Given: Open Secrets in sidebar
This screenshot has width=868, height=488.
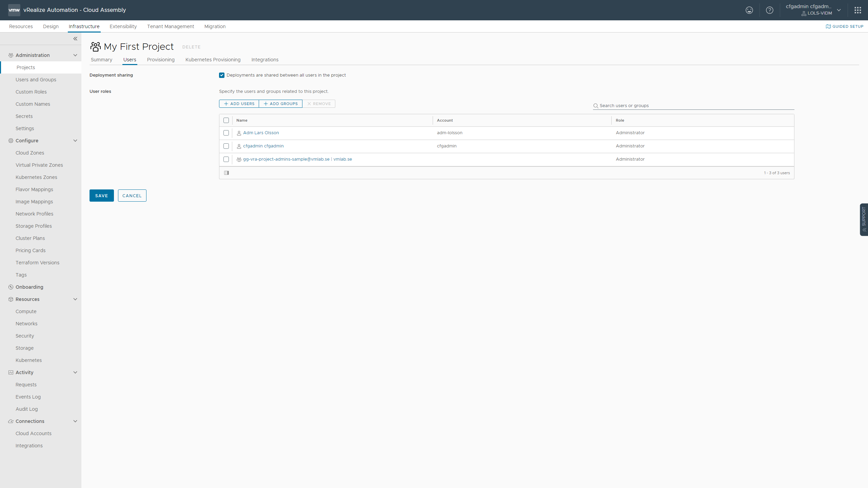Looking at the screenshot, I should 24,116.
